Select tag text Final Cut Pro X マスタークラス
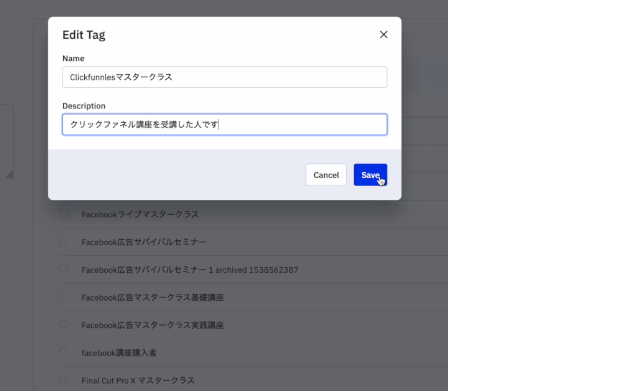 (138, 381)
